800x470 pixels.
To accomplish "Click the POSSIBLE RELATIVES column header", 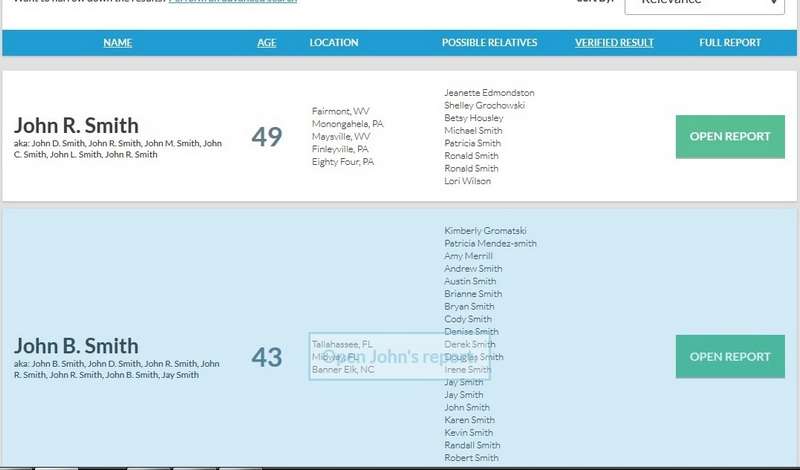I will click(x=490, y=43).
